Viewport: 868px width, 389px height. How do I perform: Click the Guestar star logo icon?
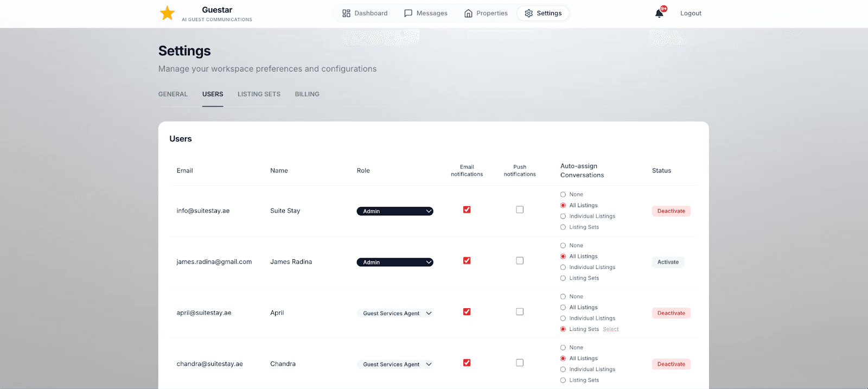click(167, 13)
